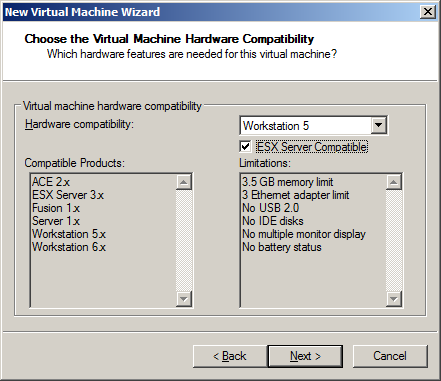Image resolution: width=441 pixels, height=381 pixels.
Task: Click the 3.5 GB memory limit entry
Action: click(x=288, y=182)
